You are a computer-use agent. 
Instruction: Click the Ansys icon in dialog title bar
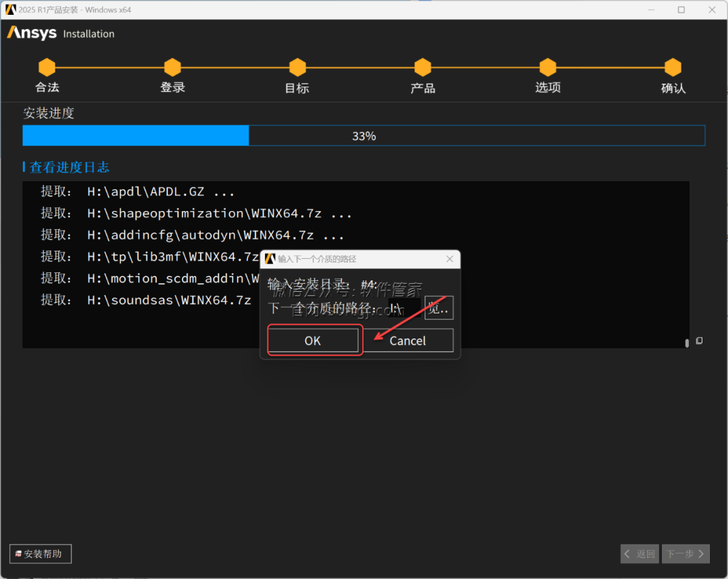(270, 259)
